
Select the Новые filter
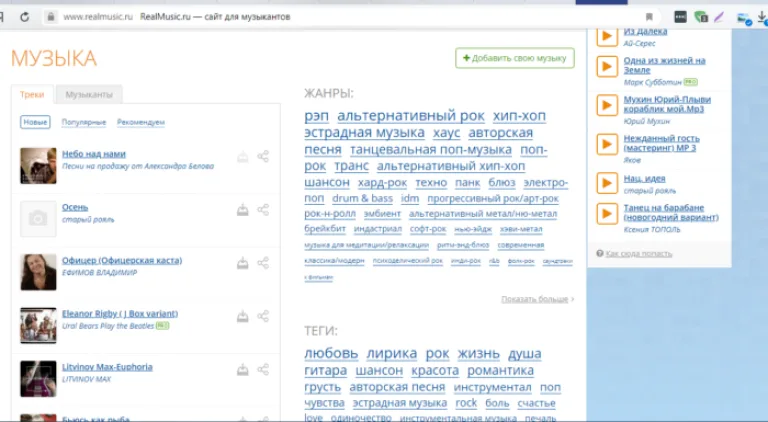35,122
